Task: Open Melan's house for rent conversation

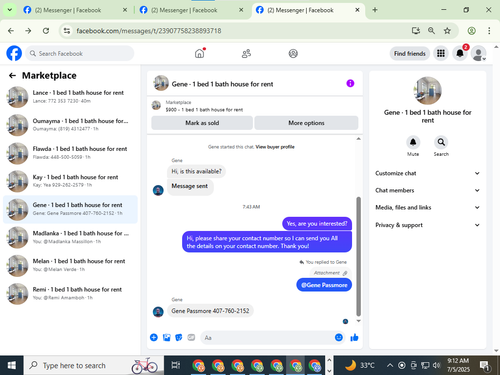Action: point(70,265)
